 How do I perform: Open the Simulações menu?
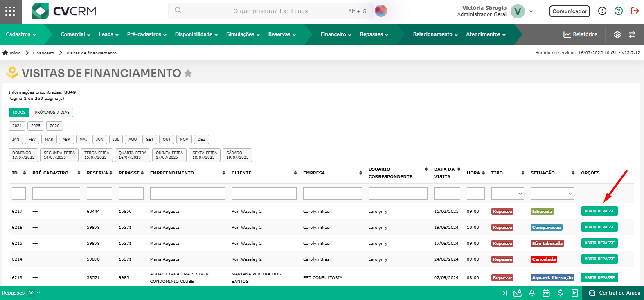(x=243, y=34)
